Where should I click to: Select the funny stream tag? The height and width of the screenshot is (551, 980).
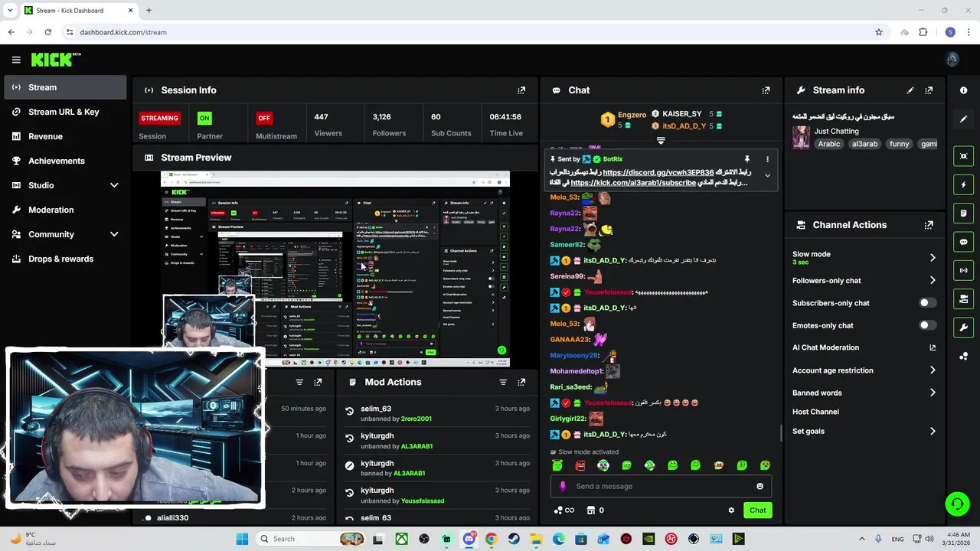[x=900, y=144]
